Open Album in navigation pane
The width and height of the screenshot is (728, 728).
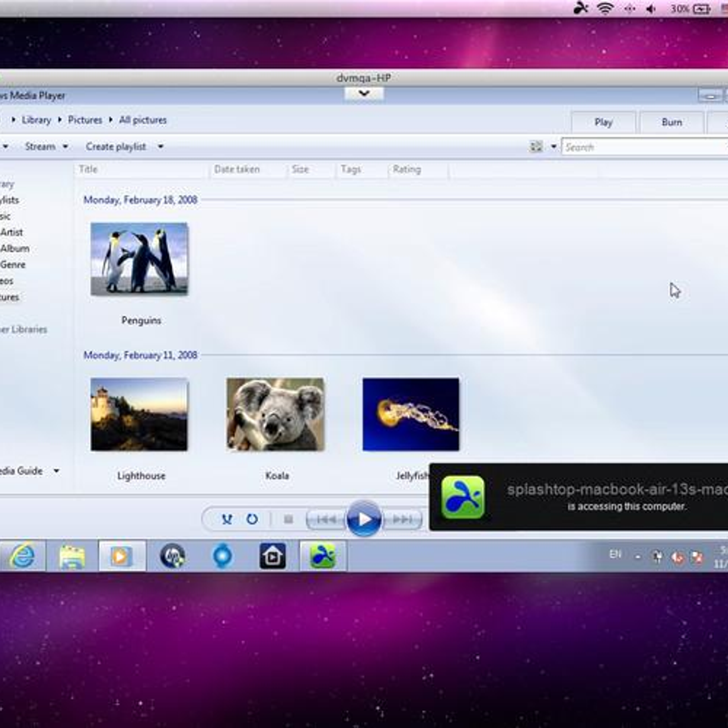[15, 248]
